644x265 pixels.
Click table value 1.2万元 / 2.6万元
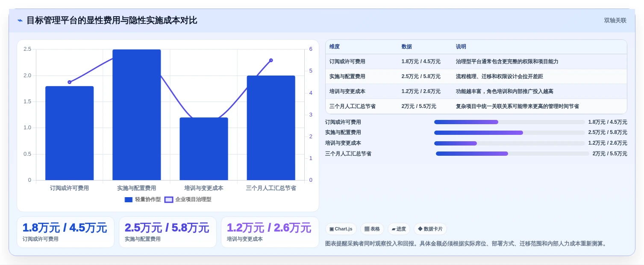click(421, 92)
